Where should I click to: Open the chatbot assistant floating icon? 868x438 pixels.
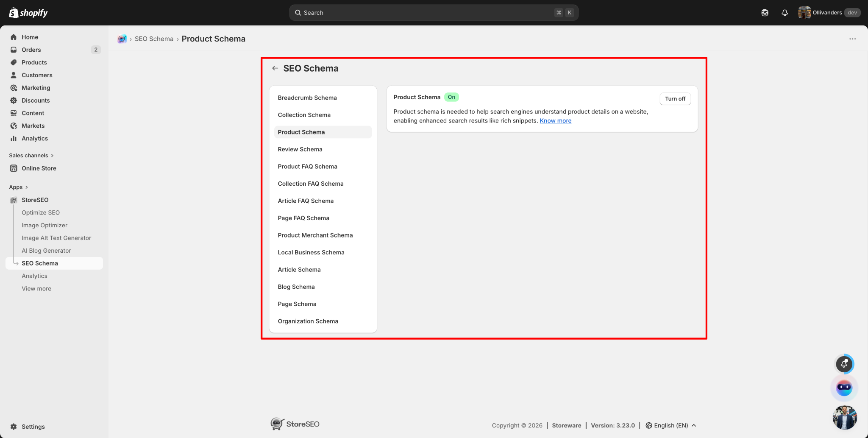click(x=844, y=388)
